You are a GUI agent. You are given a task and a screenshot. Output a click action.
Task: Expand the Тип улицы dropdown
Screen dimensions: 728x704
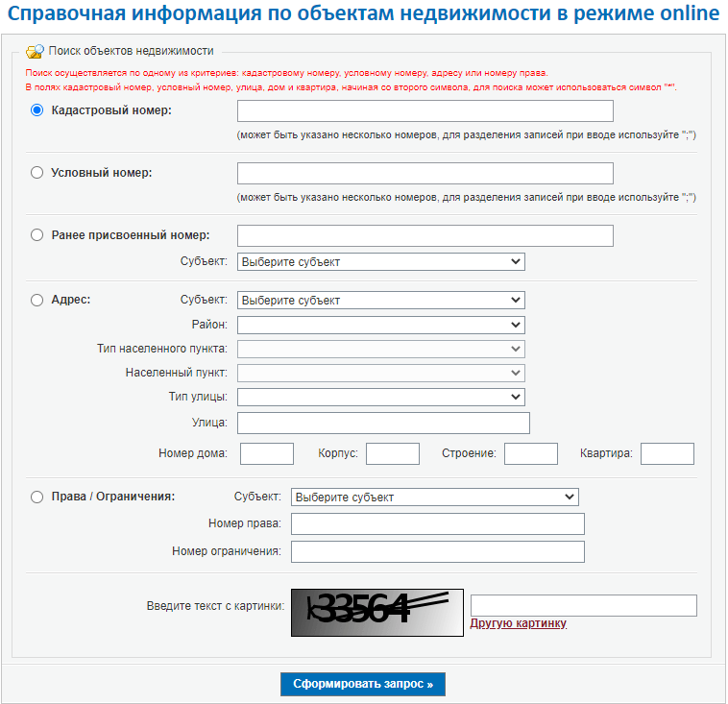point(380,397)
